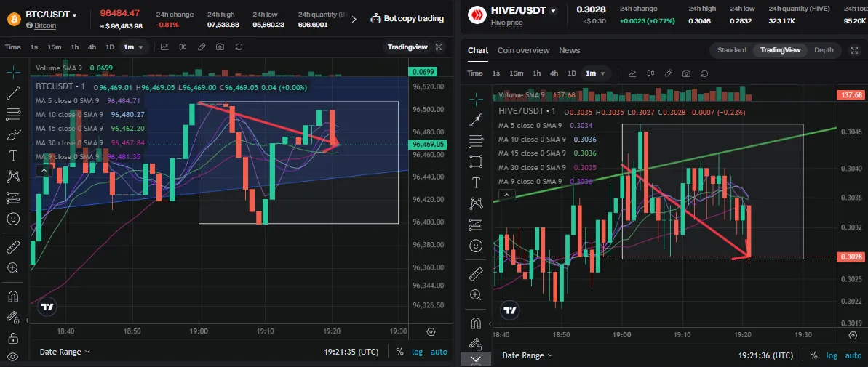Viewport: 868px width, 367px height.
Task: Select trend line tool in BTC chart sidebar
Action: (13, 93)
